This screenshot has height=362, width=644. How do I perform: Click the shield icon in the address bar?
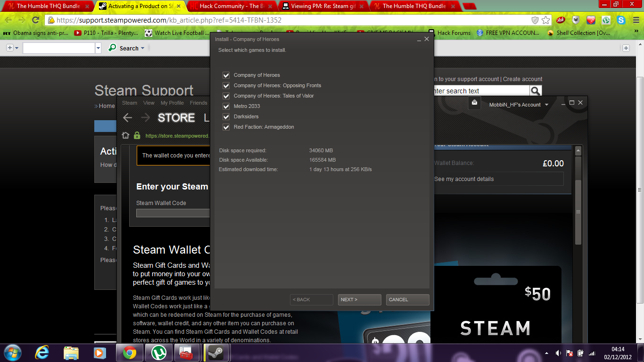pyautogui.click(x=535, y=20)
